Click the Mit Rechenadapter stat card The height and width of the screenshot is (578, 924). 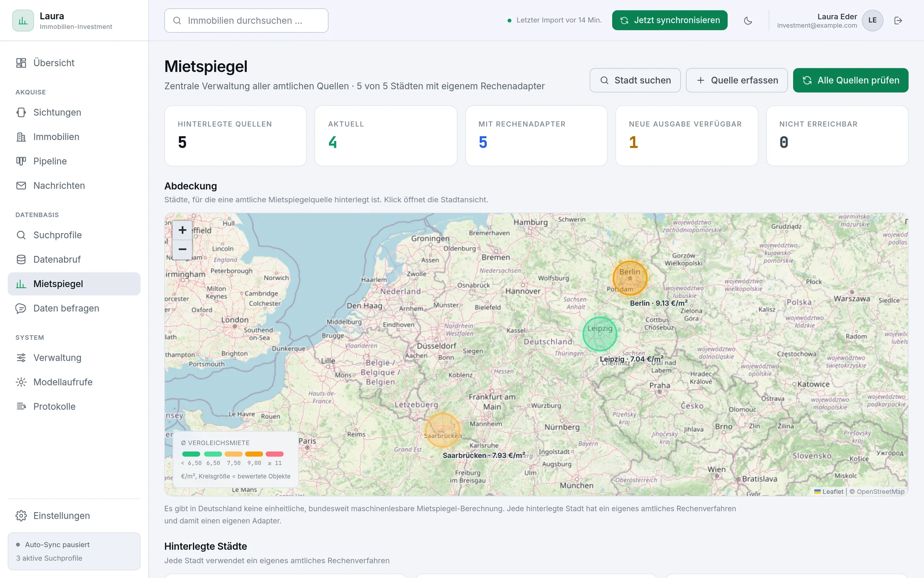pos(536,136)
